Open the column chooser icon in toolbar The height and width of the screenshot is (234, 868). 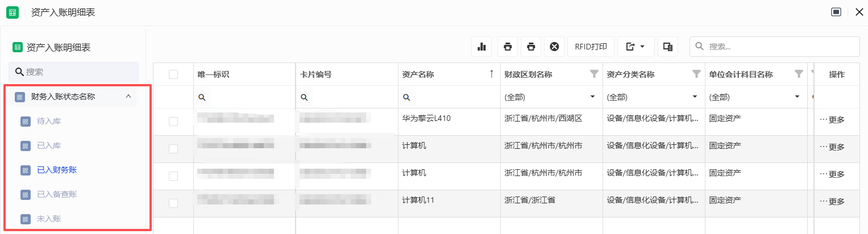pyautogui.click(x=668, y=47)
